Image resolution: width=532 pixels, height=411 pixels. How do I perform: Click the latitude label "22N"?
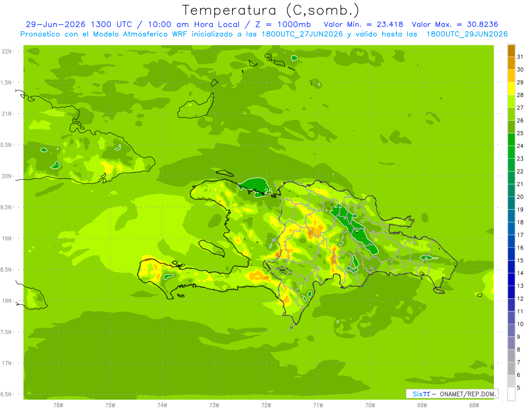coord(7,51)
